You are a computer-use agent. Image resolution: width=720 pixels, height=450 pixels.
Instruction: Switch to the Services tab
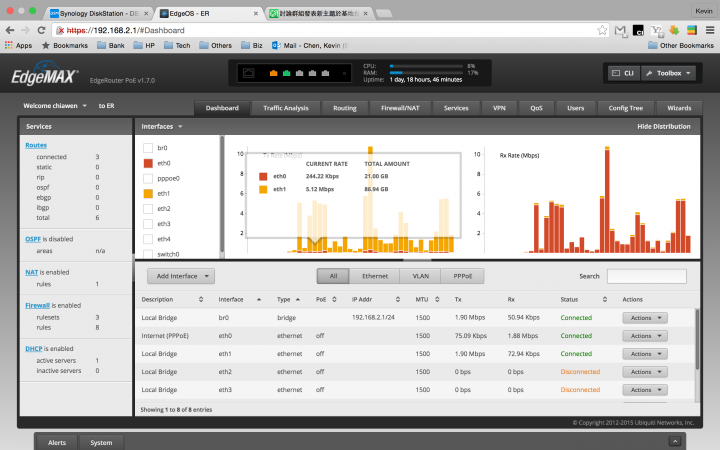(456, 108)
